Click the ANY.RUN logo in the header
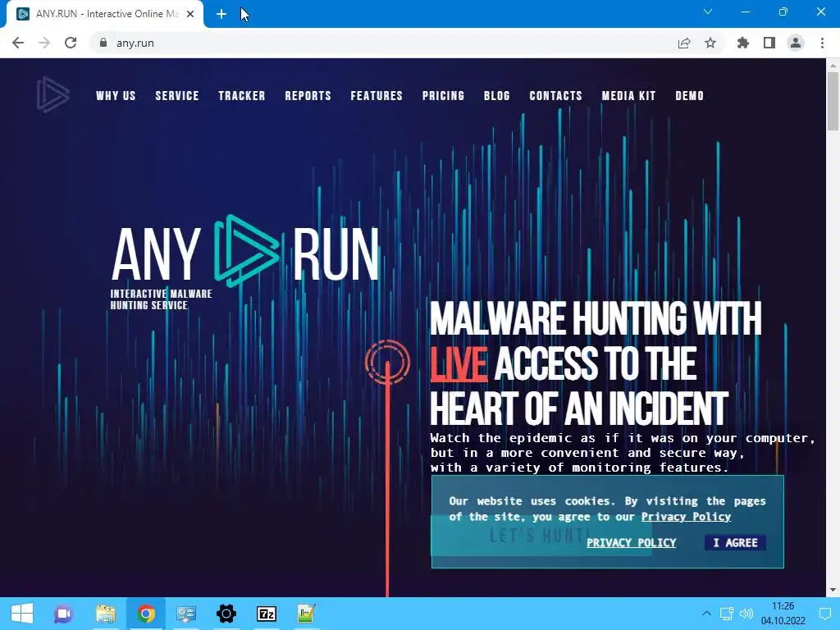Viewport: 840px width, 630px height. (x=52, y=95)
